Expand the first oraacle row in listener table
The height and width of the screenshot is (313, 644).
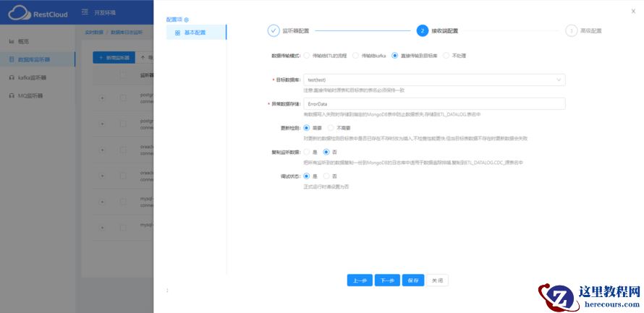102,150
